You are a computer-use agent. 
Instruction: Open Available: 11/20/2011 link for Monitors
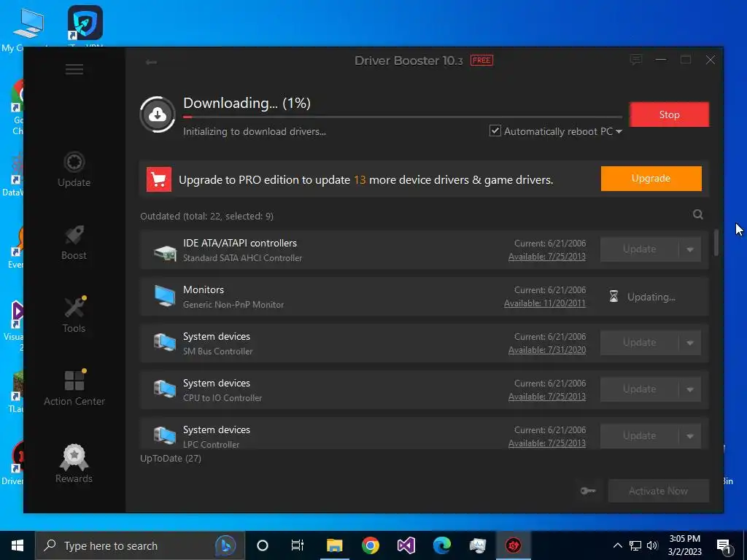[x=545, y=303]
